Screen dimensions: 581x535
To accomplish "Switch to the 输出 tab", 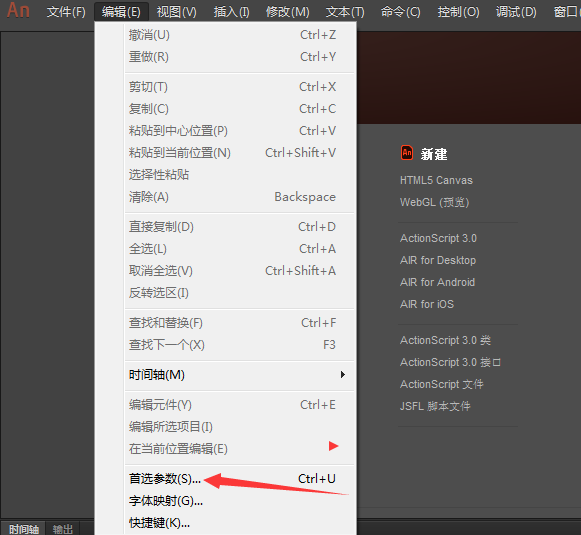I will tap(63, 529).
